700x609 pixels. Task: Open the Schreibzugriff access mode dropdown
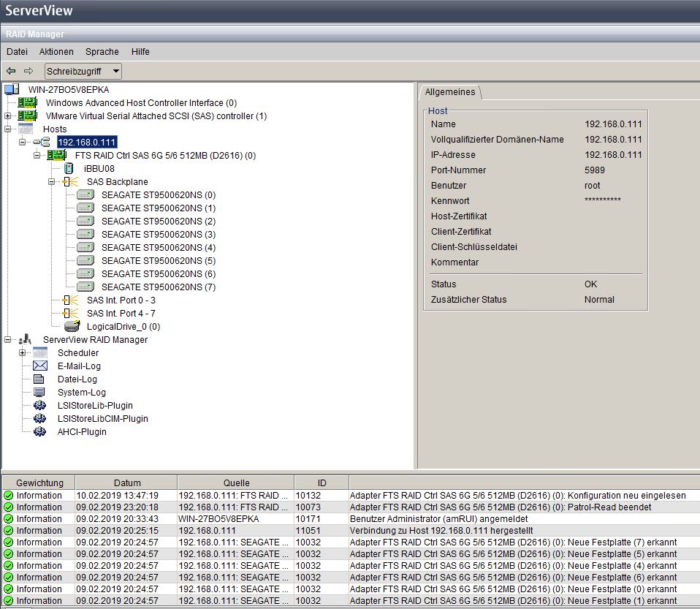[x=83, y=71]
